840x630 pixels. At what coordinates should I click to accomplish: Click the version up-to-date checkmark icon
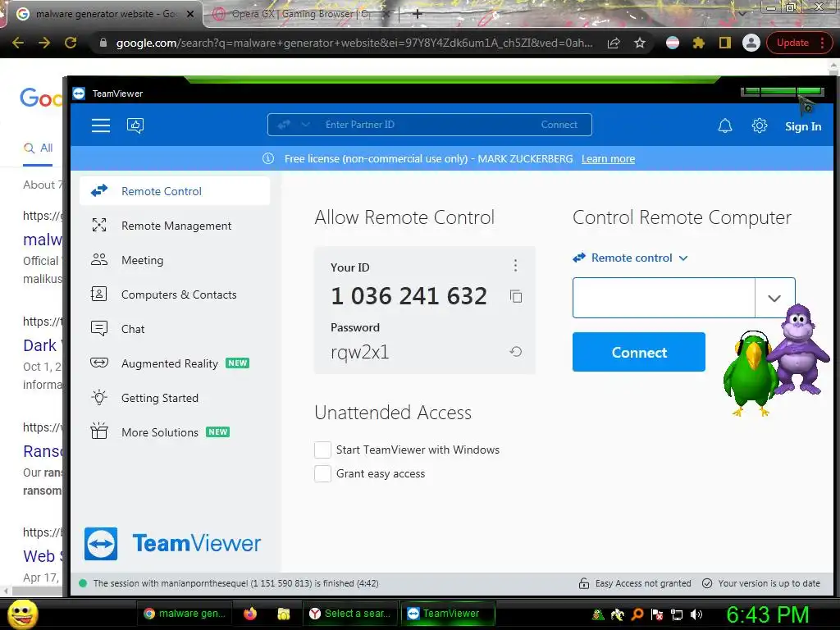pyautogui.click(x=707, y=583)
